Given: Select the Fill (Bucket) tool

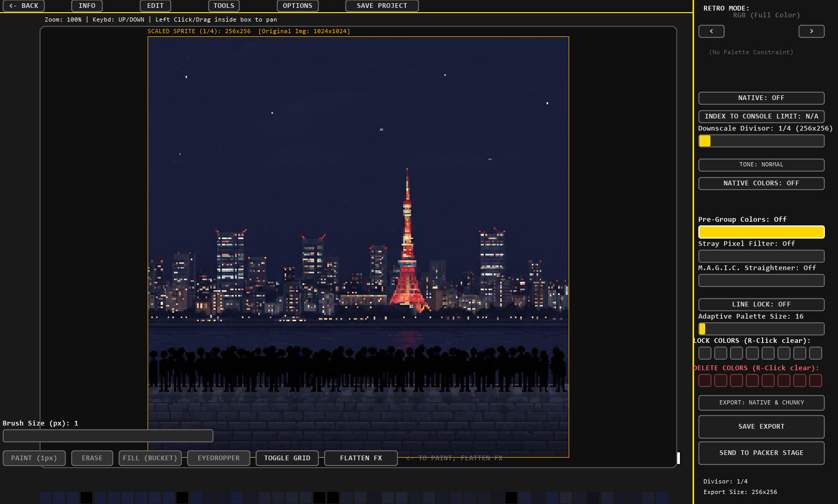Looking at the screenshot, I should pyautogui.click(x=150, y=458).
